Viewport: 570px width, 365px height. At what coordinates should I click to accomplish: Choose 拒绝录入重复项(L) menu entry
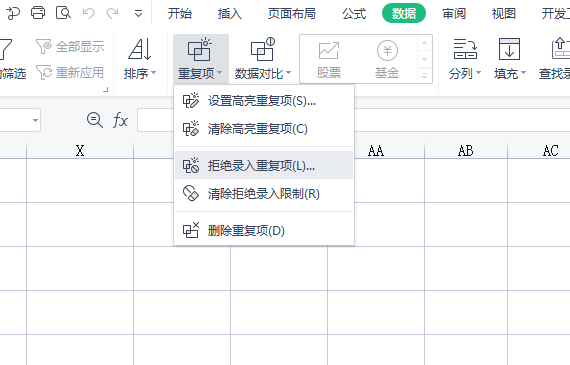click(264, 166)
